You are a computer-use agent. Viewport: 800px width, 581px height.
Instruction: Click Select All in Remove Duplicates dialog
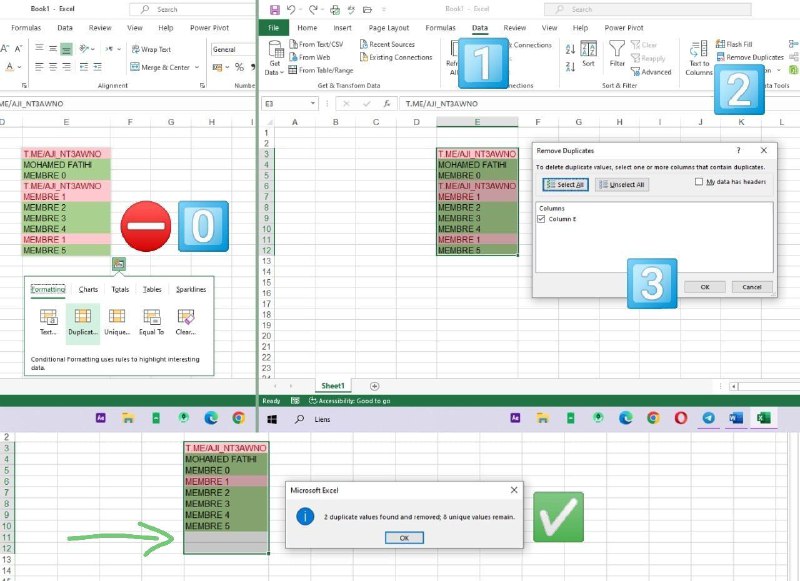[565, 185]
